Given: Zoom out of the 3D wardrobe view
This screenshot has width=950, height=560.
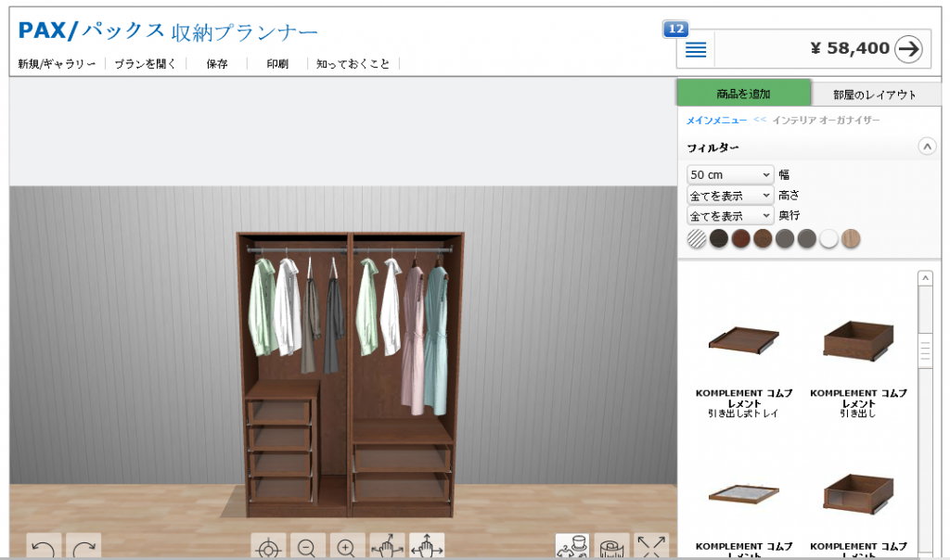Looking at the screenshot, I should pos(308,547).
